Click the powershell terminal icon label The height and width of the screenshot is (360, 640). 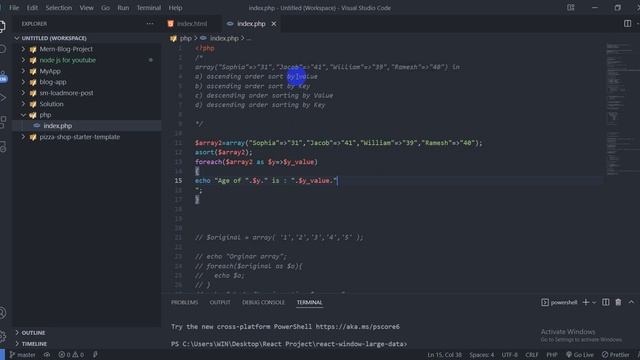tap(559, 302)
